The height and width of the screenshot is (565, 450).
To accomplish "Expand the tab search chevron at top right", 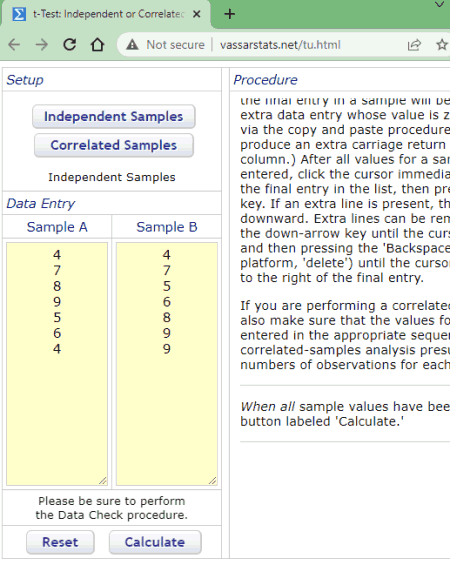I will [440, 5].
